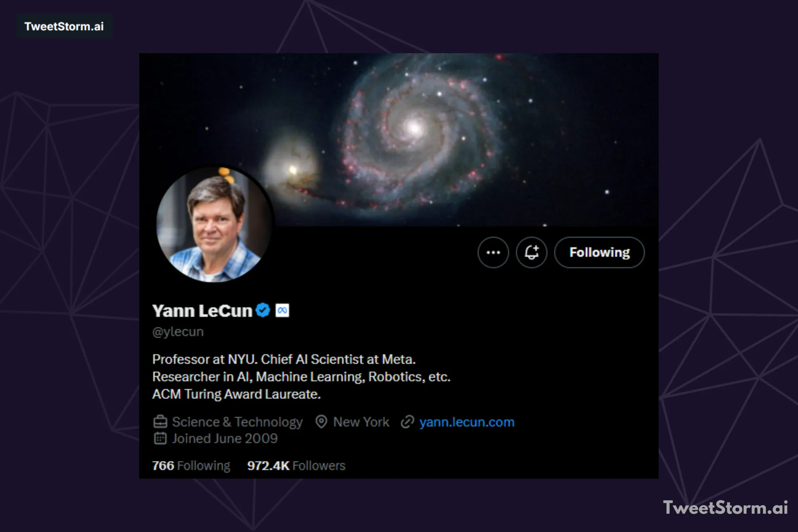
Task: Click the briefcase icon beside Science & Technology
Action: pyautogui.click(x=159, y=422)
